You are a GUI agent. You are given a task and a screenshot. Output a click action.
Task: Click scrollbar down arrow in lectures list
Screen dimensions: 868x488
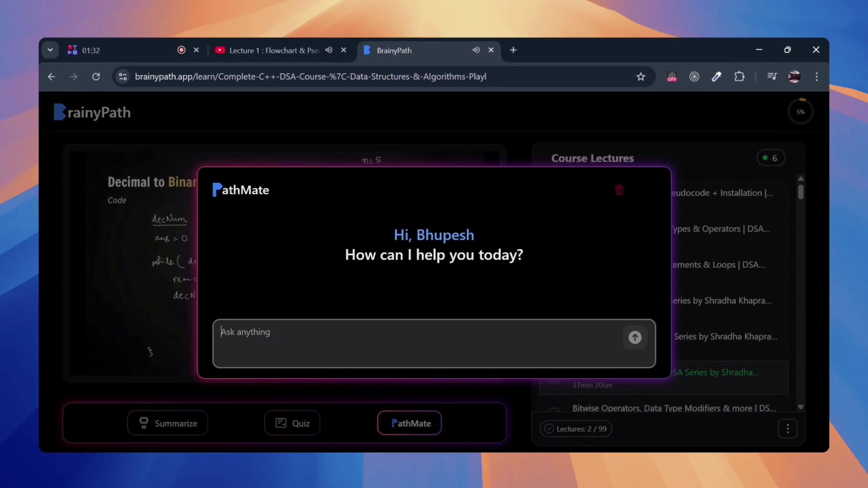tap(801, 407)
